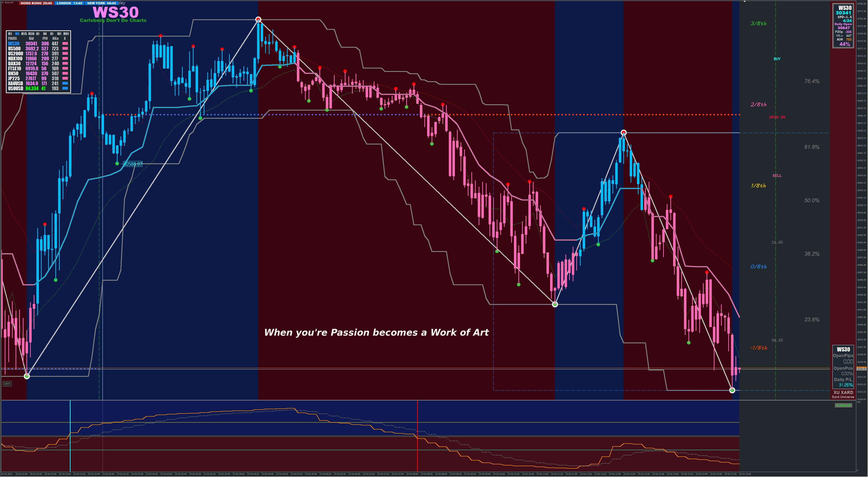Open the DAX30 pair chart
The image size is (868, 477).
point(14,63)
